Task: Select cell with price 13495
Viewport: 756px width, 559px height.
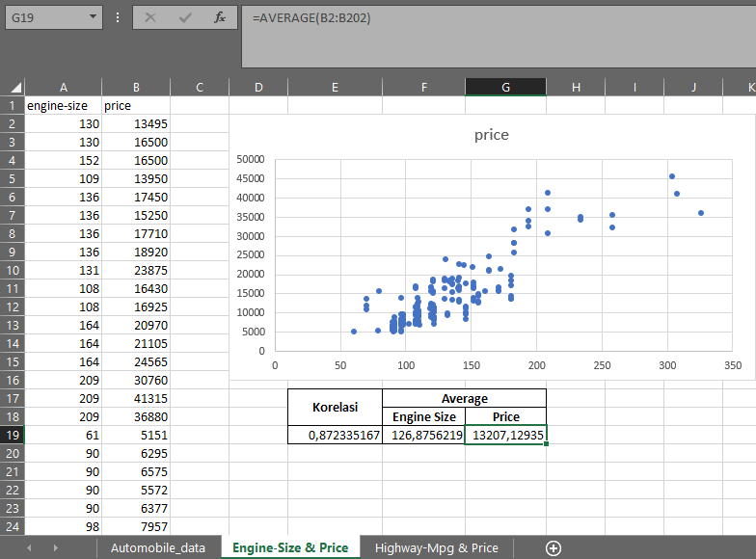Action: tap(136, 123)
